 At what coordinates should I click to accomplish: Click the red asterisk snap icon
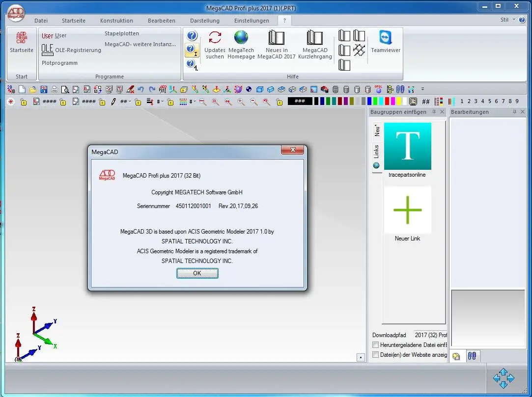[x=11, y=102]
